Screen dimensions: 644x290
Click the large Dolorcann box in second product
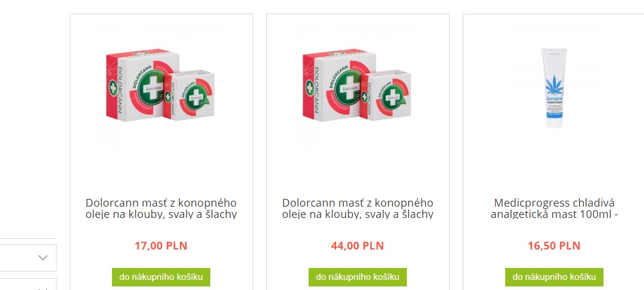(x=340, y=85)
